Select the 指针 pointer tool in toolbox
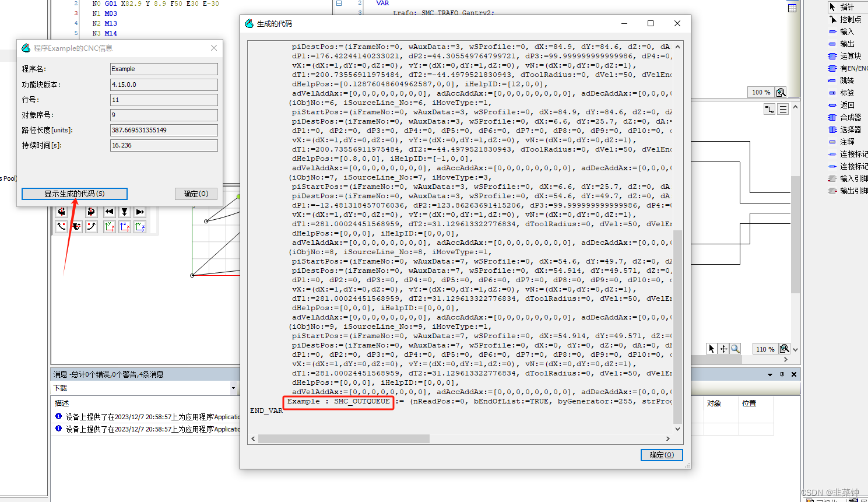The image size is (868, 502). pos(847,7)
